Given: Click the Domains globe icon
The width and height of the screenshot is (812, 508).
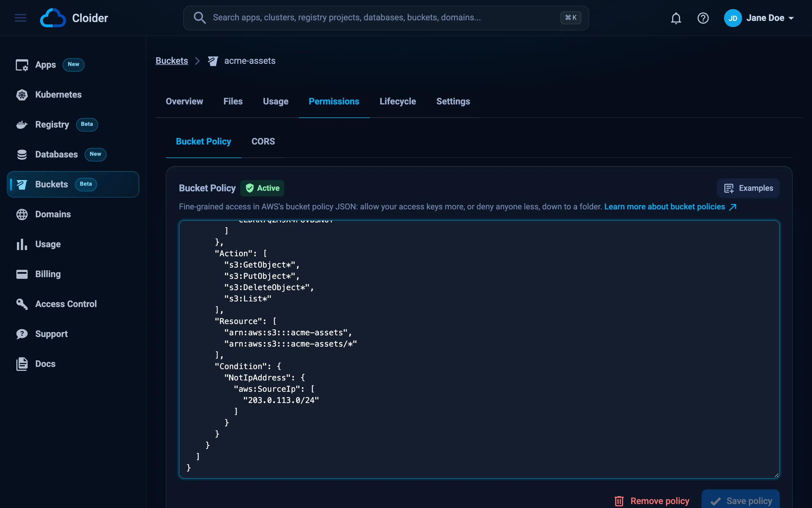Looking at the screenshot, I should click(22, 214).
